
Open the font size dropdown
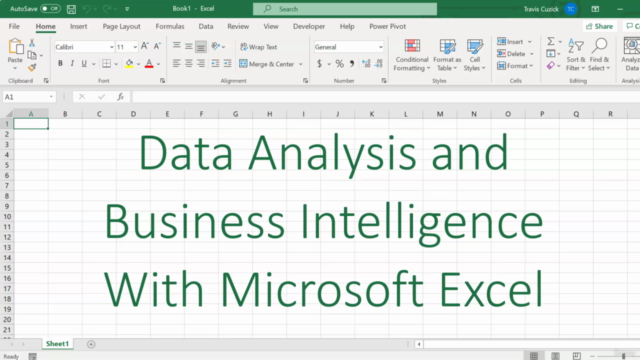(135, 47)
